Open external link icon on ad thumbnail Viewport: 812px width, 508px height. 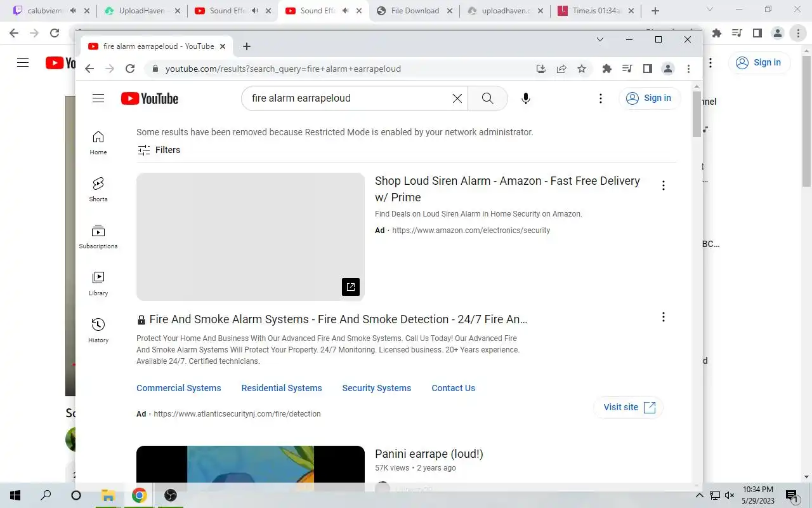coord(351,286)
